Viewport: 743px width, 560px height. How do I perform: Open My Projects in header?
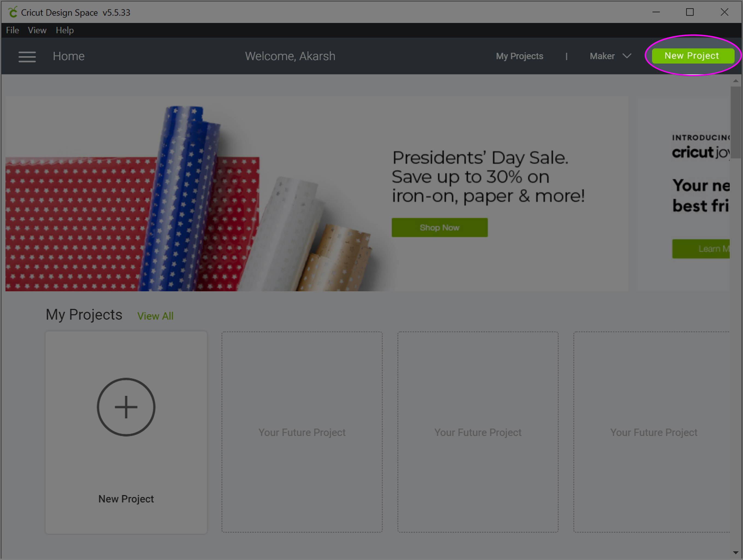coord(519,56)
